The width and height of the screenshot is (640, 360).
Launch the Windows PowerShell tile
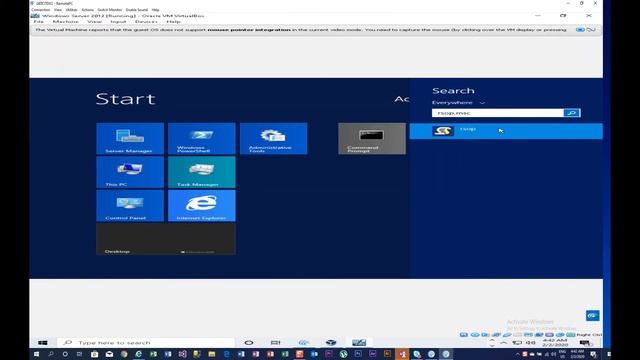(202, 138)
